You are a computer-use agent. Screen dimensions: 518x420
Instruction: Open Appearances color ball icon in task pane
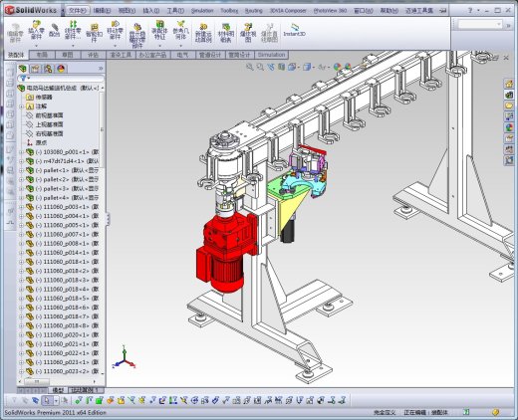coord(509,127)
